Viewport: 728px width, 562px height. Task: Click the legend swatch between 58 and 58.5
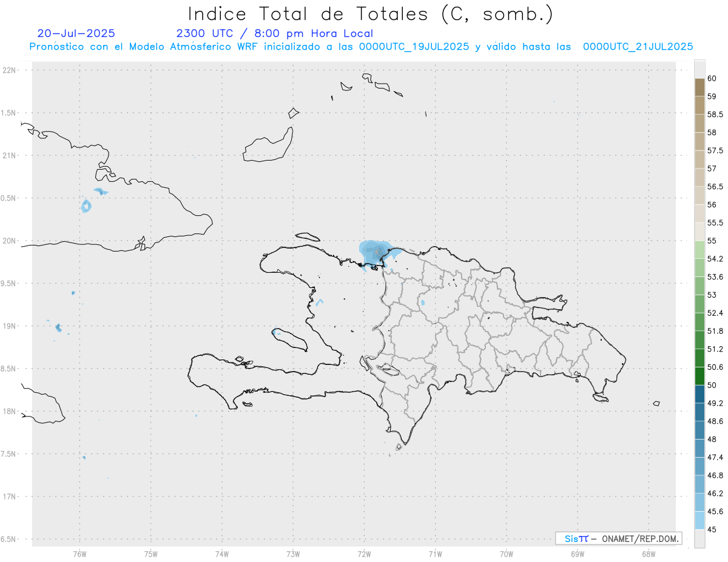[x=699, y=123]
